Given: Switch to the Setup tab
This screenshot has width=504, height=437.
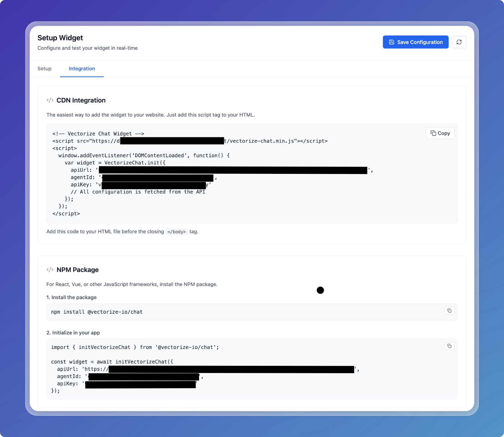Looking at the screenshot, I should point(44,69).
